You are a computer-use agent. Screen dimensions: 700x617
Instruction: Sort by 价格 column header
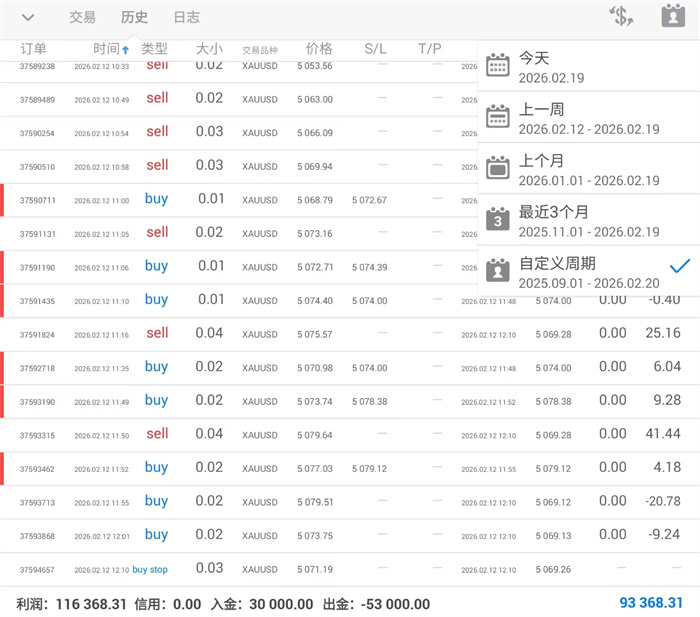319,49
